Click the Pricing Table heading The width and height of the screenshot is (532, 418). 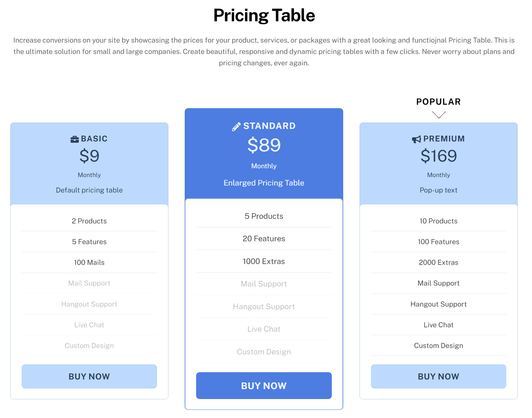coord(264,15)
